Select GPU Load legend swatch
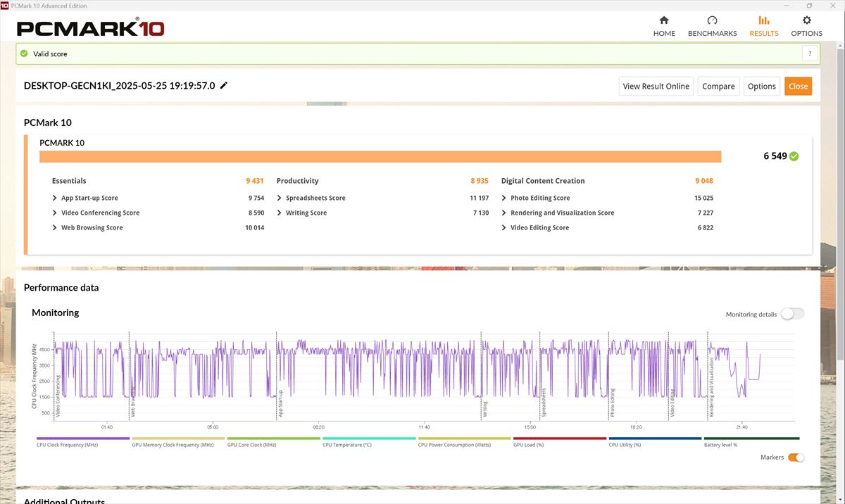The width and height of the screenshot is (845, 504). [x=560, y=439]
